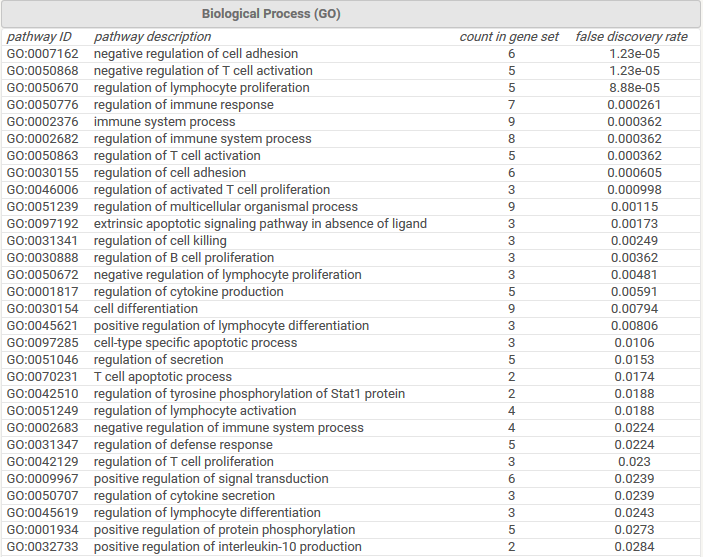Select T cell apoptotic process description
Viewport: 703px width, 557px height.
tap(162, 377)
